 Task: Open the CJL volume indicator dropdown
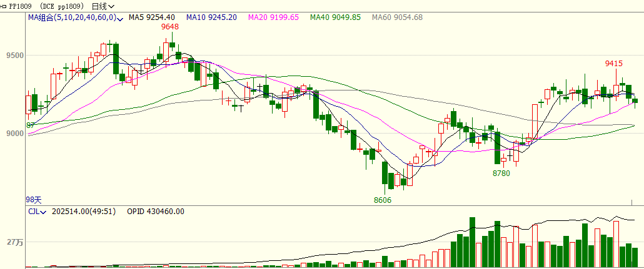[x=37, y=212]
